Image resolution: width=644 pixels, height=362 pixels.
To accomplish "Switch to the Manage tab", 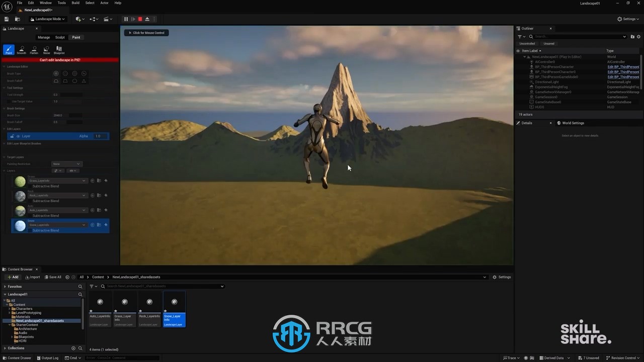I will [44, 37].
